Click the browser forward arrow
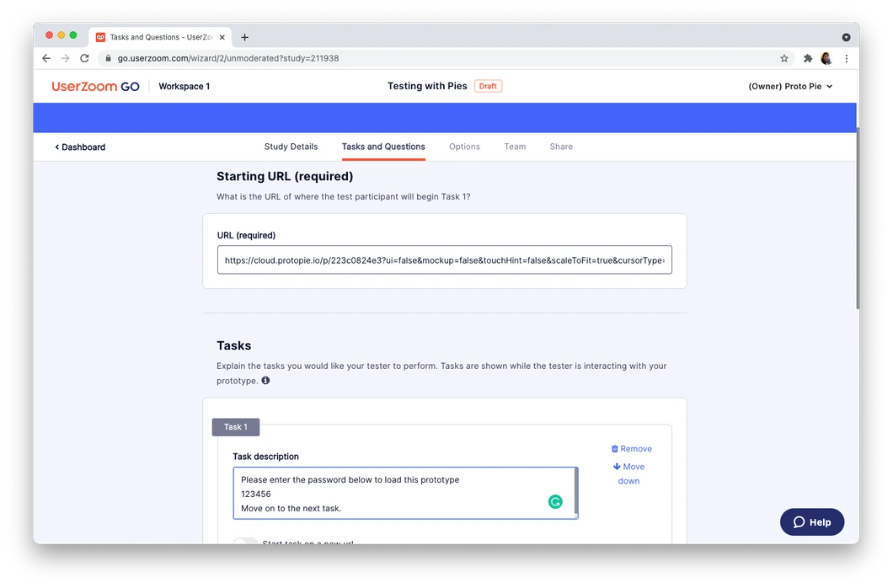Viewport: 893px width, 588px height. tap(66, 58)
